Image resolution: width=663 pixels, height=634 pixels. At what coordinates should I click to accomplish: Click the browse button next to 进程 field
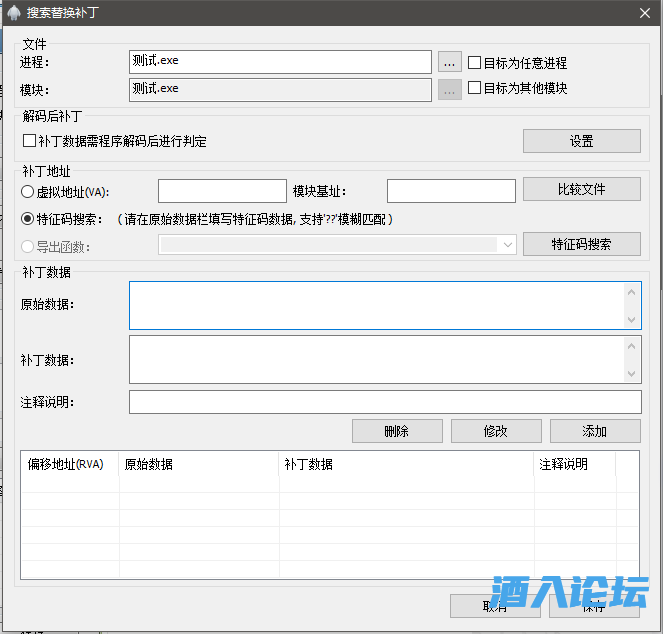449,62
